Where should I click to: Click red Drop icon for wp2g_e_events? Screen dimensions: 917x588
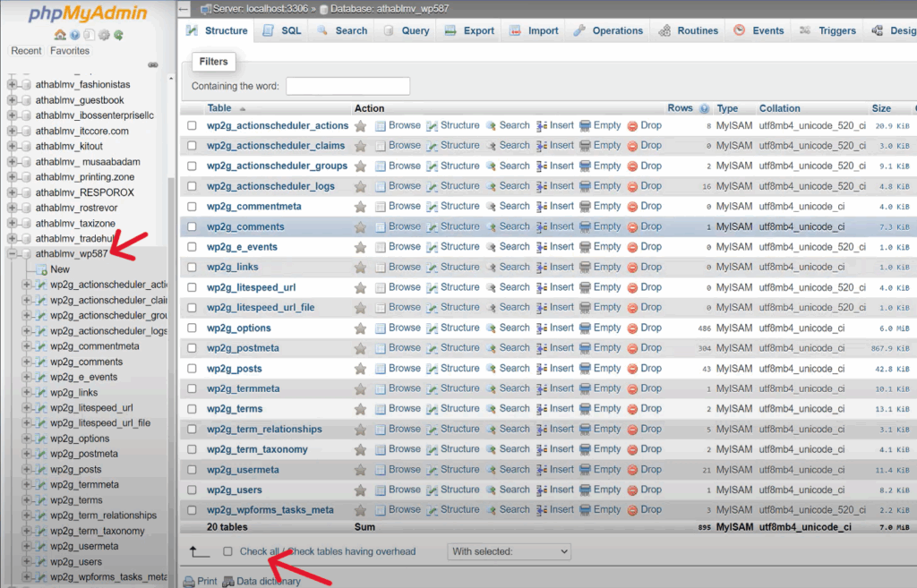click(x=632, y=247)
